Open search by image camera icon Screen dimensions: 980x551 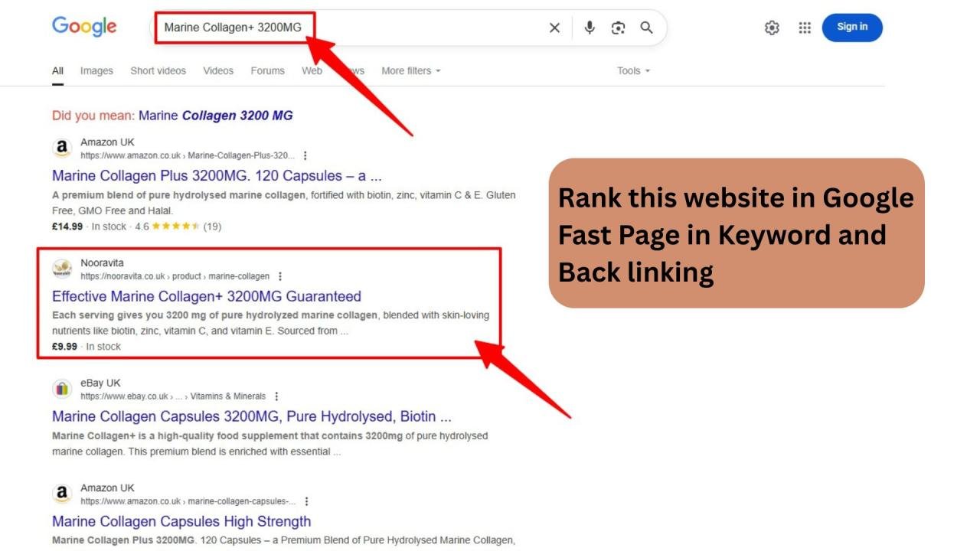coord(618,28)
